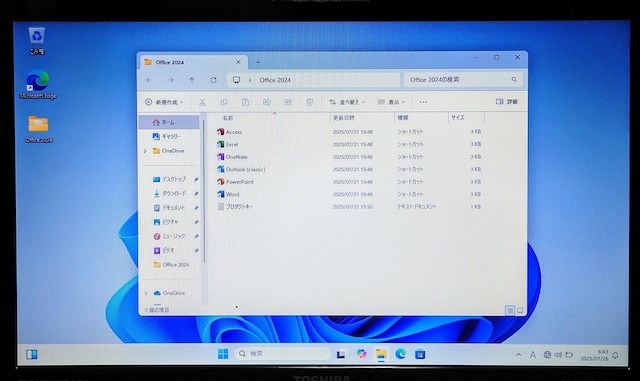The height and width of the screenshot is (381, 640).
Task: Open ホーム in navigation pane
Action: pyautogui.click(x=169, y=122)
